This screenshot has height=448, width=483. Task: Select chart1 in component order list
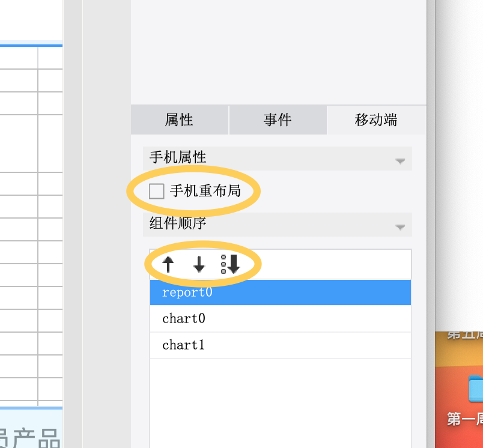point(281,345)
